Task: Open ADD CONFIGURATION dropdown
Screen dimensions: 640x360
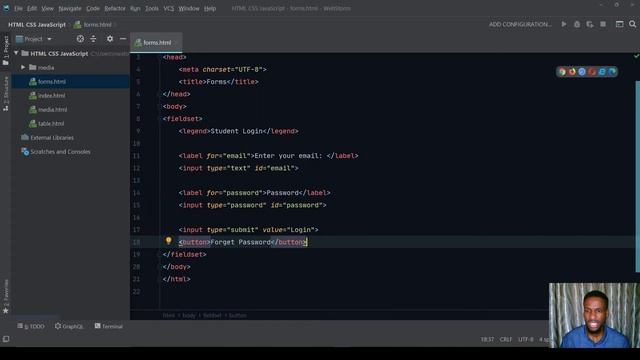Action: coord(520,24)
